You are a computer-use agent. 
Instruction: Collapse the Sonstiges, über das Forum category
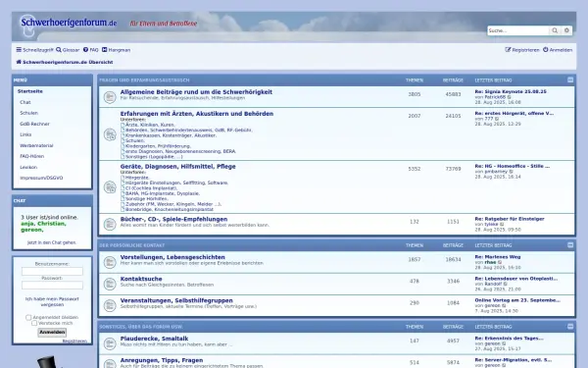click(570, 327)
